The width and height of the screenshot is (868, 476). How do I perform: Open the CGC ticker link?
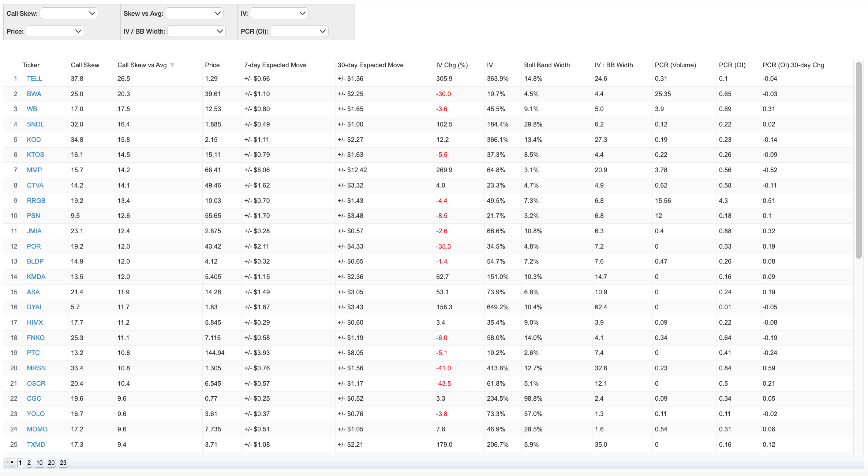pyautogui.click(x=34, y=398)
